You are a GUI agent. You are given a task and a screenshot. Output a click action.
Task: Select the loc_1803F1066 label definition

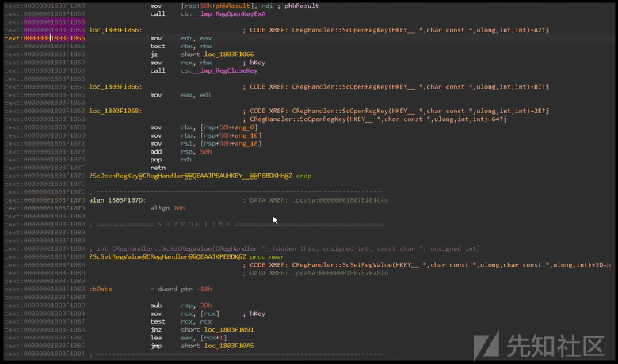pos(116,86)
